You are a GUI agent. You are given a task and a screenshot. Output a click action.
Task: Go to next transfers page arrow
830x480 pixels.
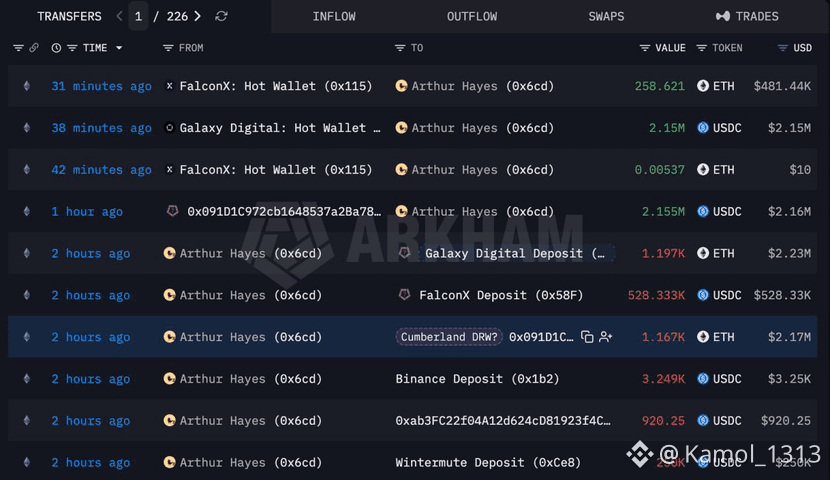(197, 16)
